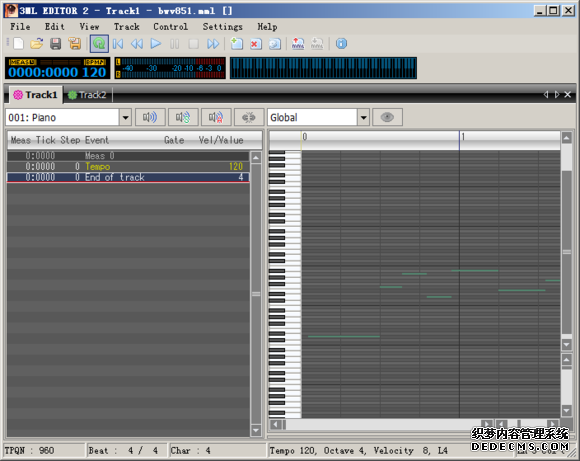This screenshot has width=580, height=461.
Task: Click the mini keyboard display in top bar
Action: click(x=323, y=68)
